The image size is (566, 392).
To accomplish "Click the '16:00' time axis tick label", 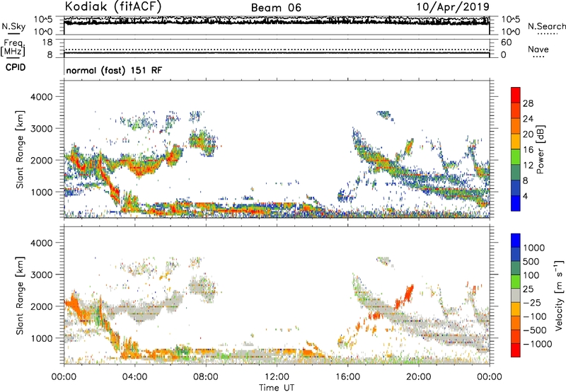I will 347,377.
